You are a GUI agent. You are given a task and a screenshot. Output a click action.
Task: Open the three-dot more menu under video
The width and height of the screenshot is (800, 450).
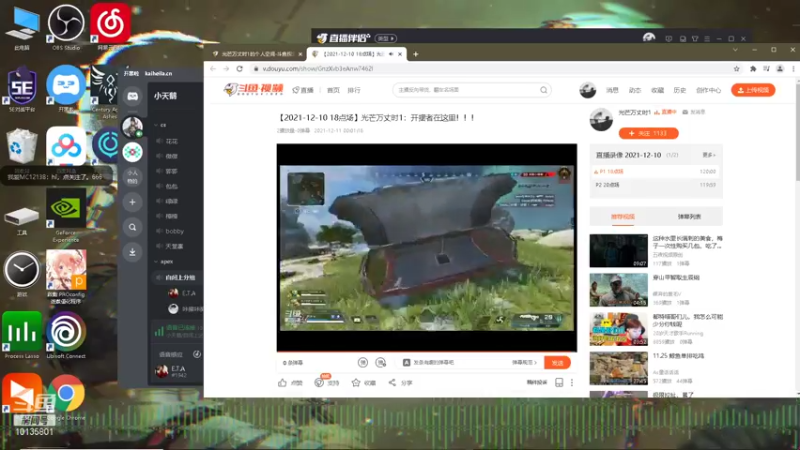pos(572,382)
